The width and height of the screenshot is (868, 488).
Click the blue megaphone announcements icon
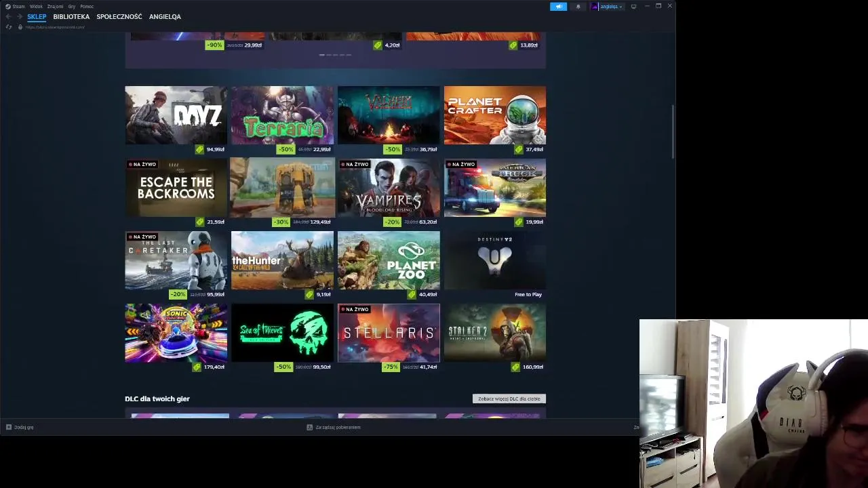point(559,6)
